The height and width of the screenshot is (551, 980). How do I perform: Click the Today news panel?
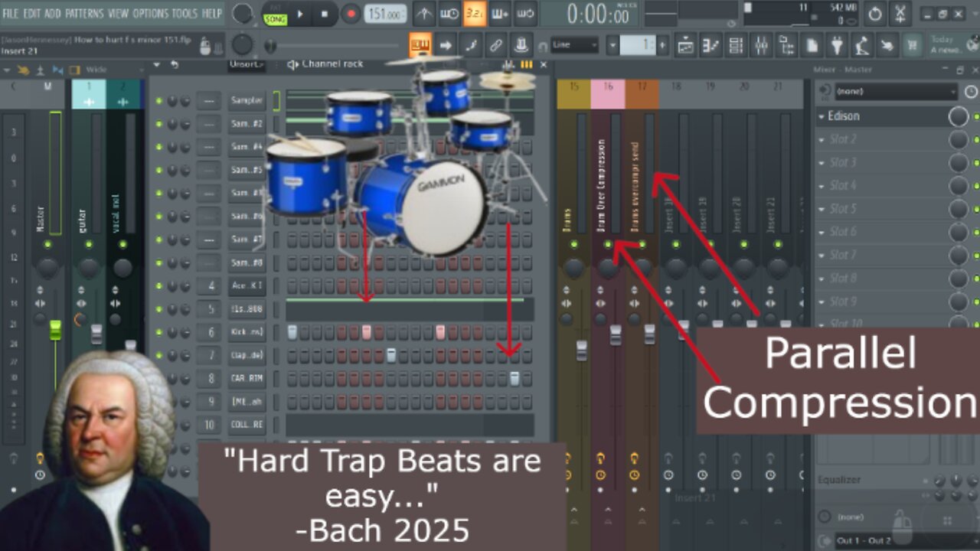(954, 44)
